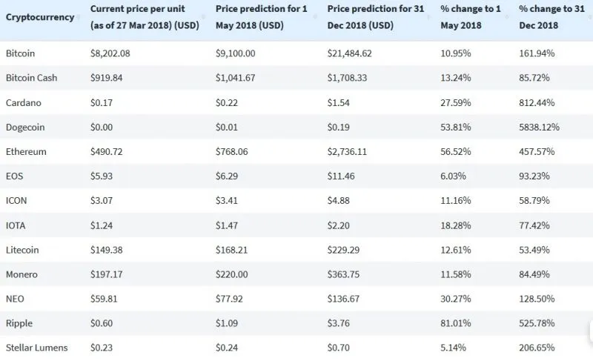Click Bitcoin's current price $8,202.08
This screenshot has height=364, width=593.
click(111, 54)
